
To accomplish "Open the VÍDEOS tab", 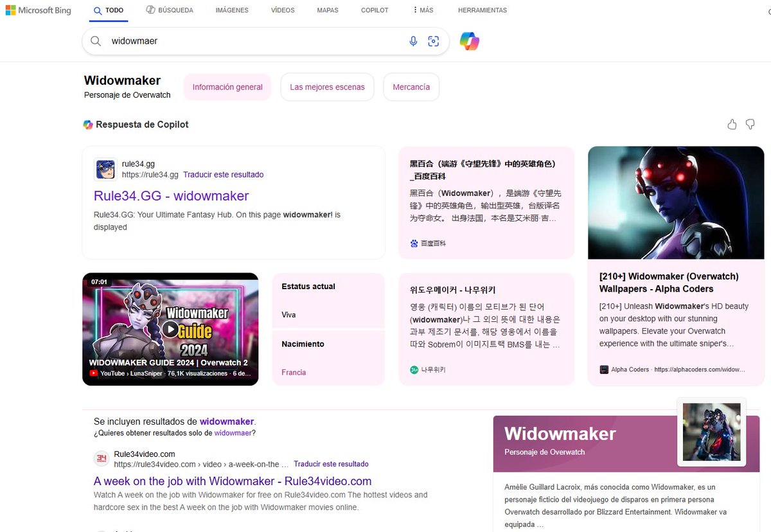I will click(x=283, y=10).
